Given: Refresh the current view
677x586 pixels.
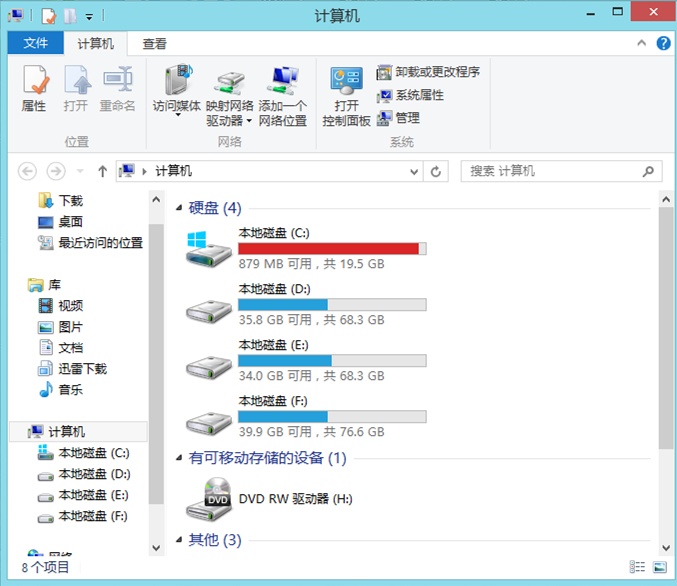Looking at the screenshot, I should 436,171.
